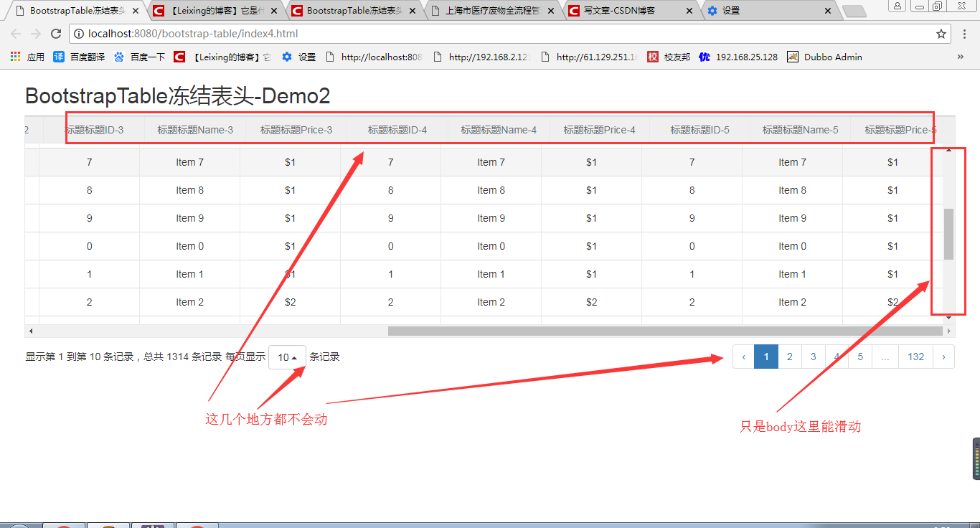Open the http://192.168.2.12 bookmark
The height and width of the screenshot is (528, 980).
click(481, 57)
